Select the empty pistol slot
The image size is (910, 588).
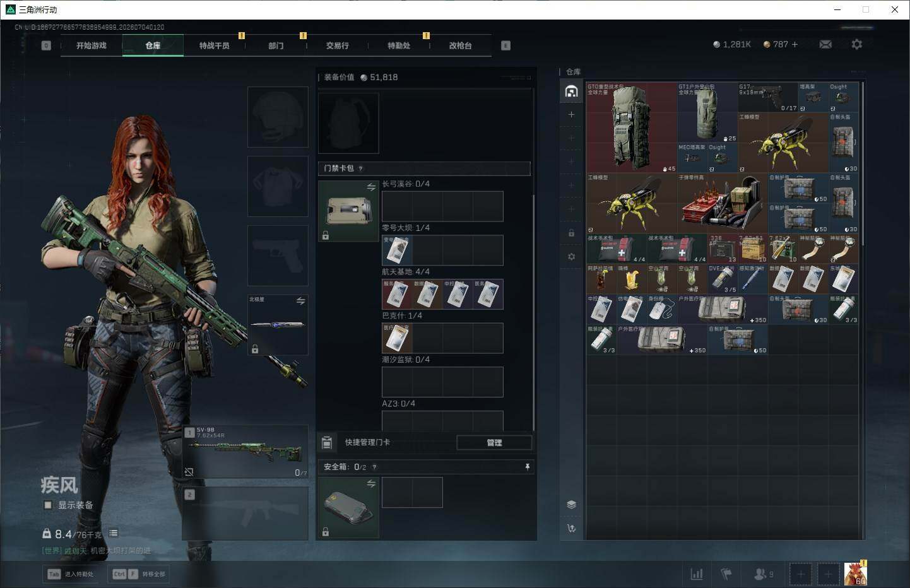[x=278, y=256]
